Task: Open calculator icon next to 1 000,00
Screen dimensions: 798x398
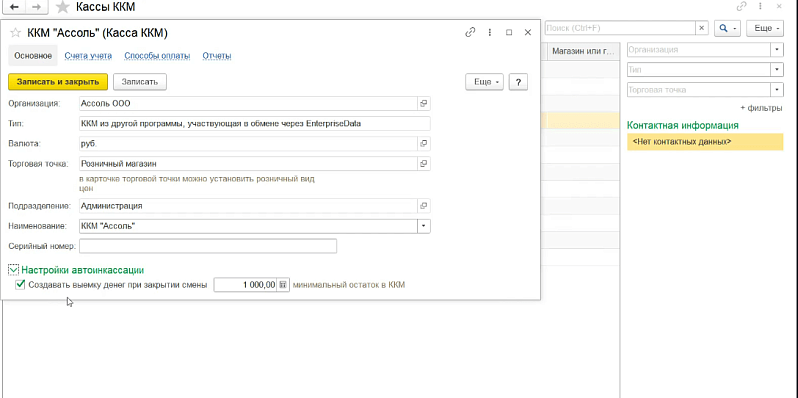Action: (x=283, y=285)
